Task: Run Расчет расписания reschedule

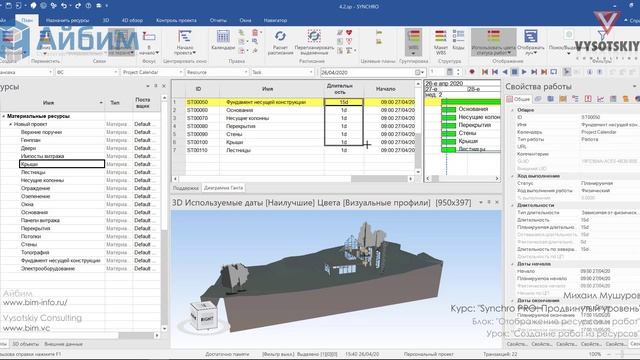Action: [x=280, y=42]
